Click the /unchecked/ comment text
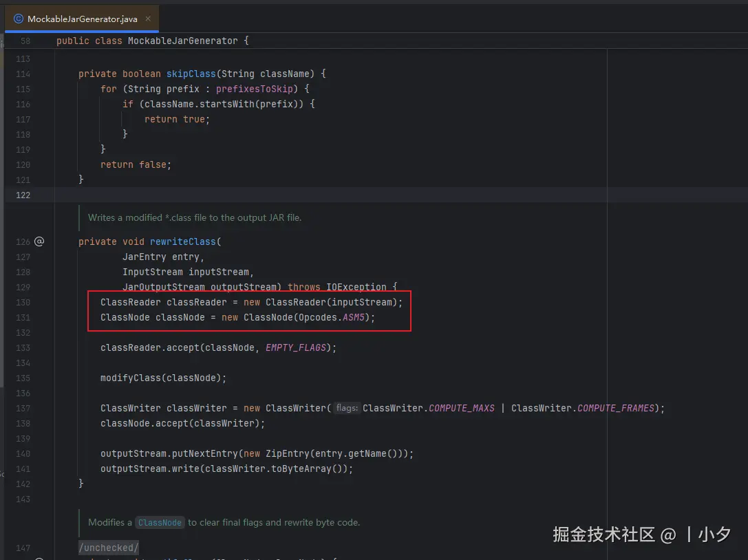The height and width of the screenshot is (560, 748). click(x=109, y=548)
